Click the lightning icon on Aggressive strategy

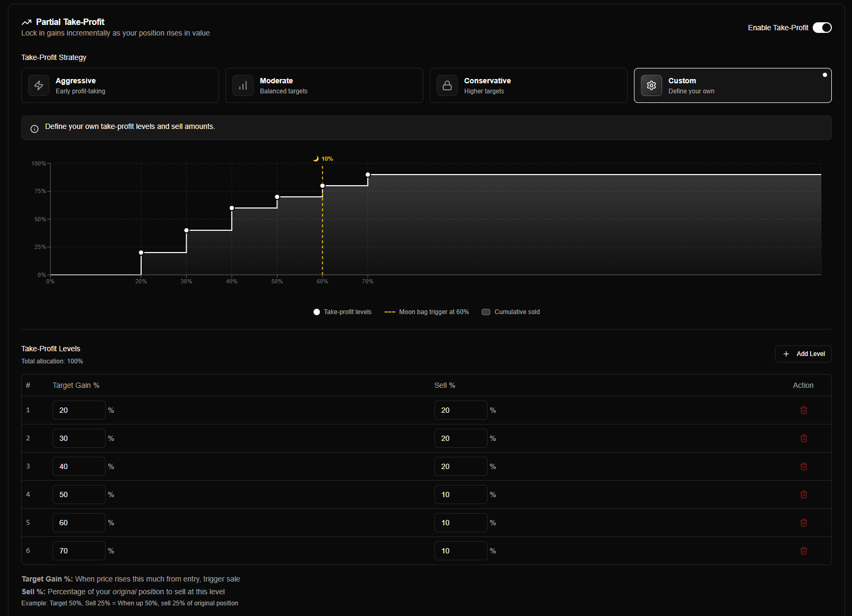(x=38, y=85)
